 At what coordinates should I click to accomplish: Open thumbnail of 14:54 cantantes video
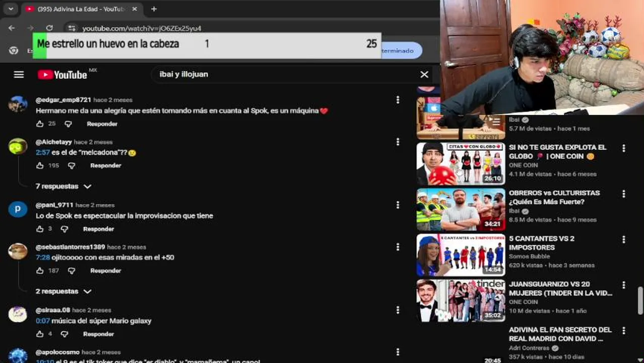click(x=461, y=255)
